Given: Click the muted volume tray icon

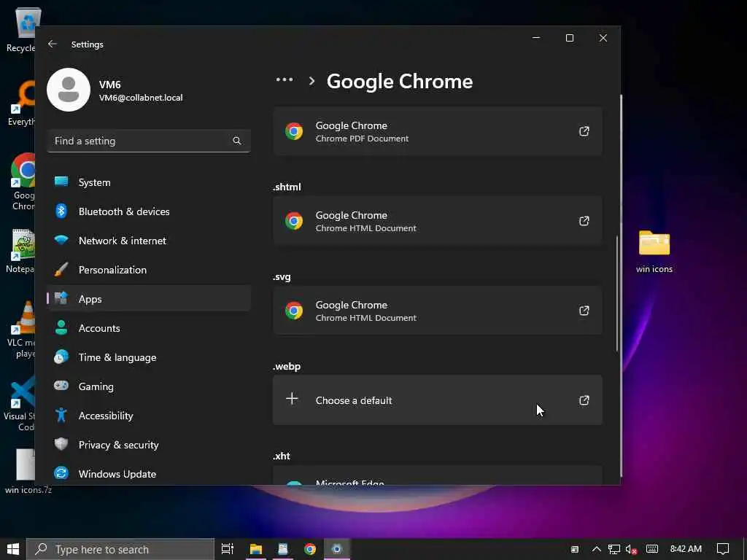Looking at the screenshot, I should 631,549.
